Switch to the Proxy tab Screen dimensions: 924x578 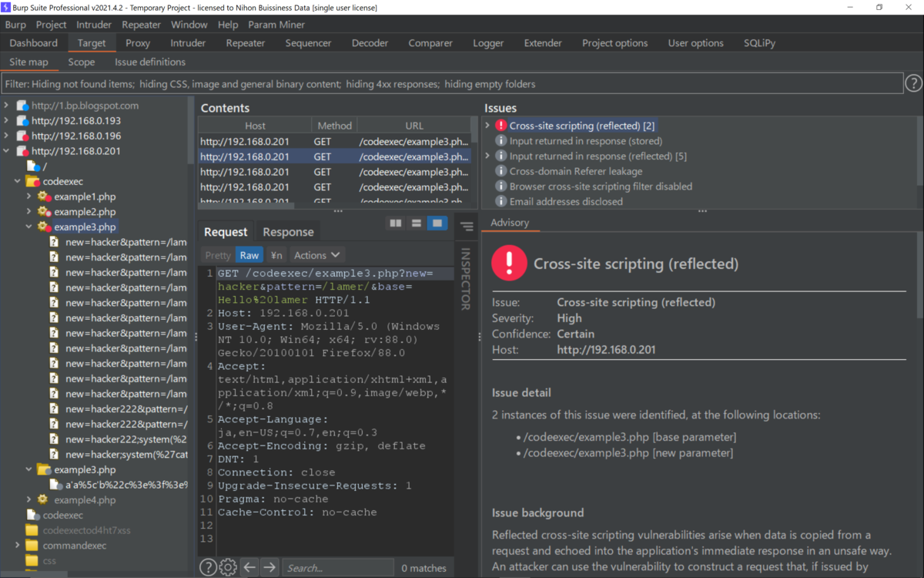coord(138,43)
